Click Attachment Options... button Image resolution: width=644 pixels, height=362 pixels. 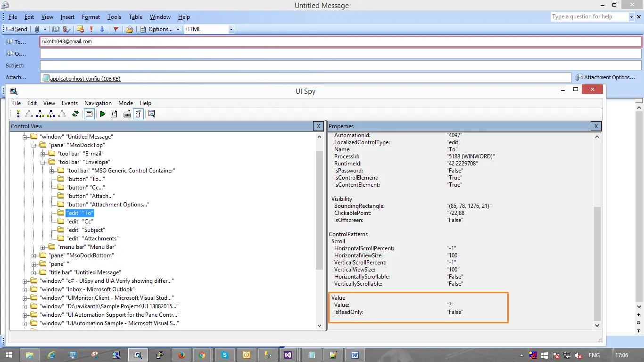tap(605, 77)
